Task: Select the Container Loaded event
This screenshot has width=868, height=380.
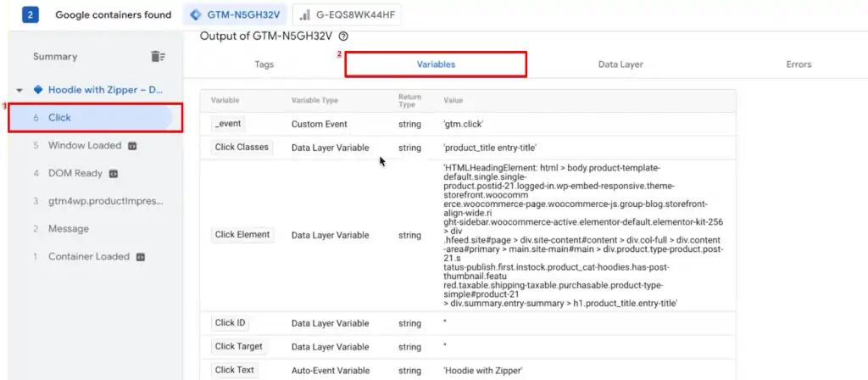Action: [88, 256]
